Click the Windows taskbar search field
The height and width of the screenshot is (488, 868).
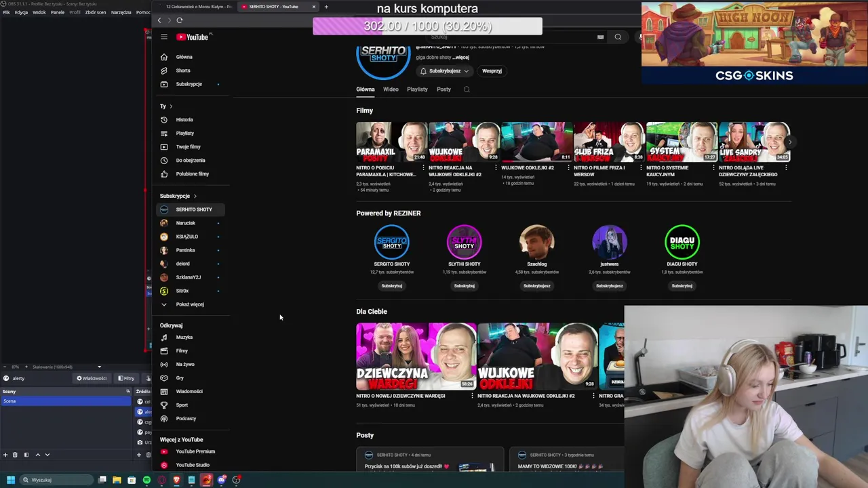click(x=56, y=480)
